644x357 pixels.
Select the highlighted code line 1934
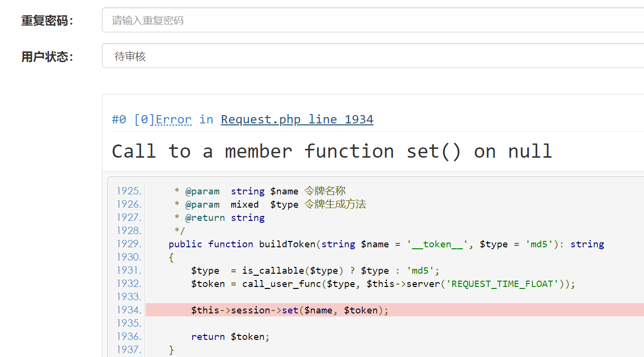[395, 310]
